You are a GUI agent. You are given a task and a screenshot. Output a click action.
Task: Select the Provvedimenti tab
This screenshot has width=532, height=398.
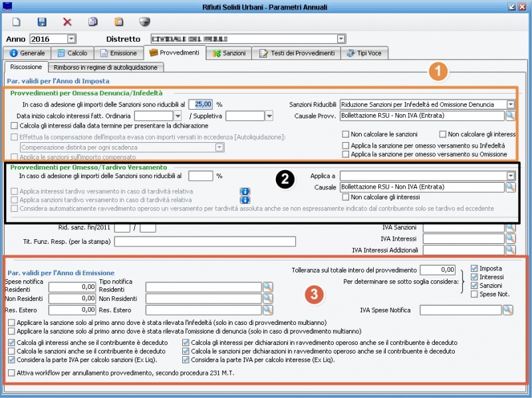pyautogui.click(x=175, y=52)
